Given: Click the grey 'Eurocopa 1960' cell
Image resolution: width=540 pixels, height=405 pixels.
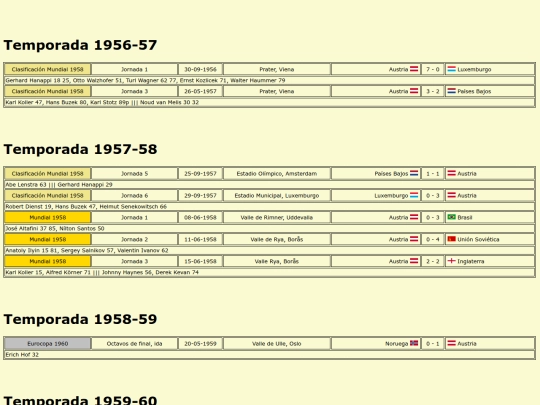Looking at the screenshot, I should click(48, 343).
